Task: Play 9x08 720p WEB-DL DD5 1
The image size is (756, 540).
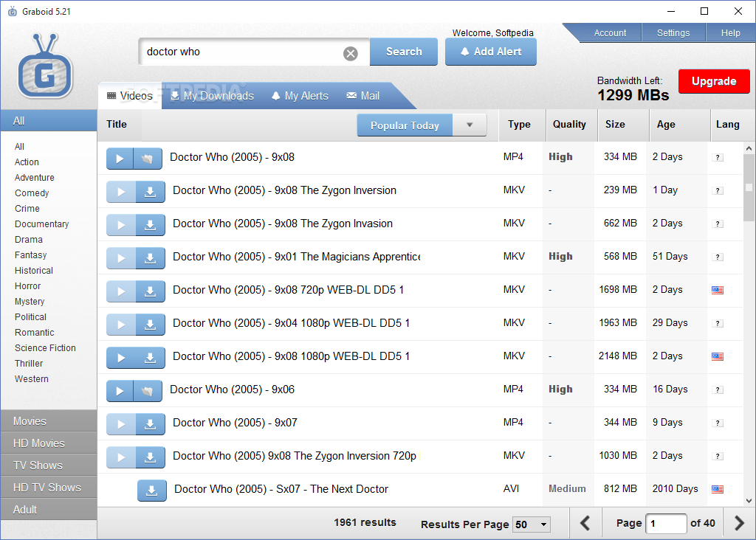Action: click(x=121, y=291)
